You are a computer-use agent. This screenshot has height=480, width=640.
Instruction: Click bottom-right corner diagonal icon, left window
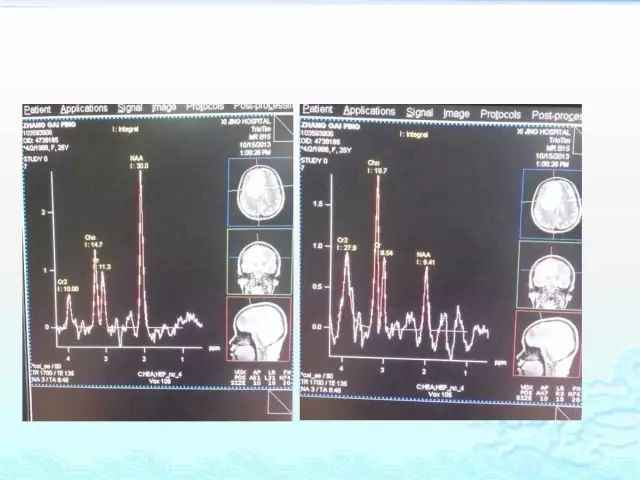280,402
